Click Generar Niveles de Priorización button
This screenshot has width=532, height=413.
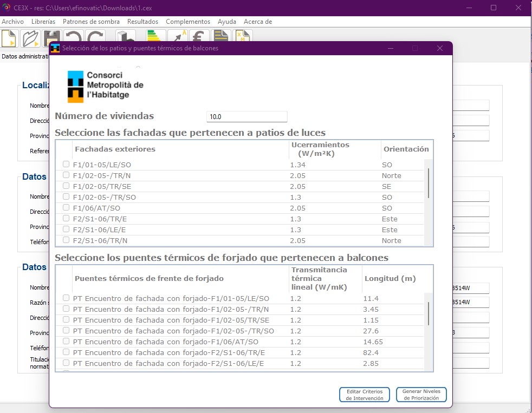click(421, 395)
